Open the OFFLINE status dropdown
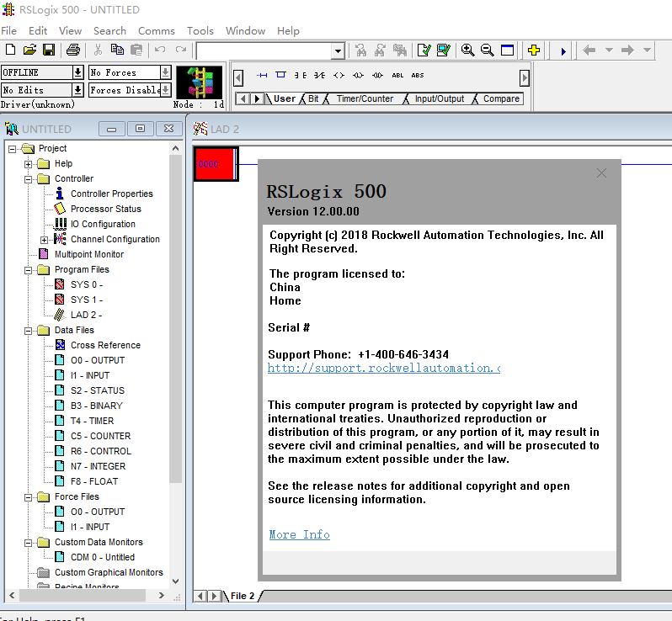This screenshot has width=672, height=621. 77,73
